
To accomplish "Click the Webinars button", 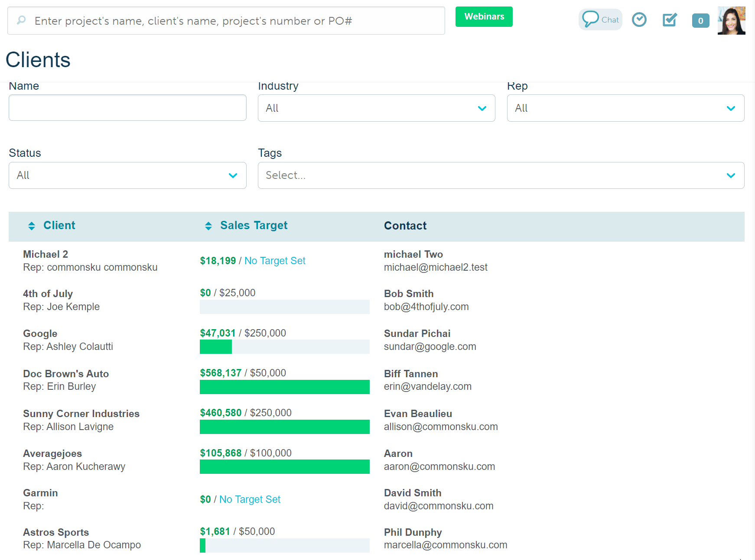I will [484, 16].
